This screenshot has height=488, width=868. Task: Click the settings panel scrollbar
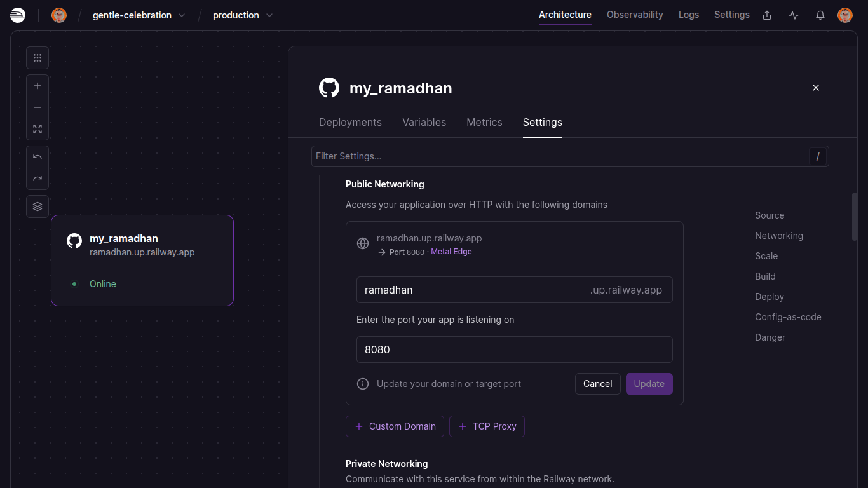855,217
